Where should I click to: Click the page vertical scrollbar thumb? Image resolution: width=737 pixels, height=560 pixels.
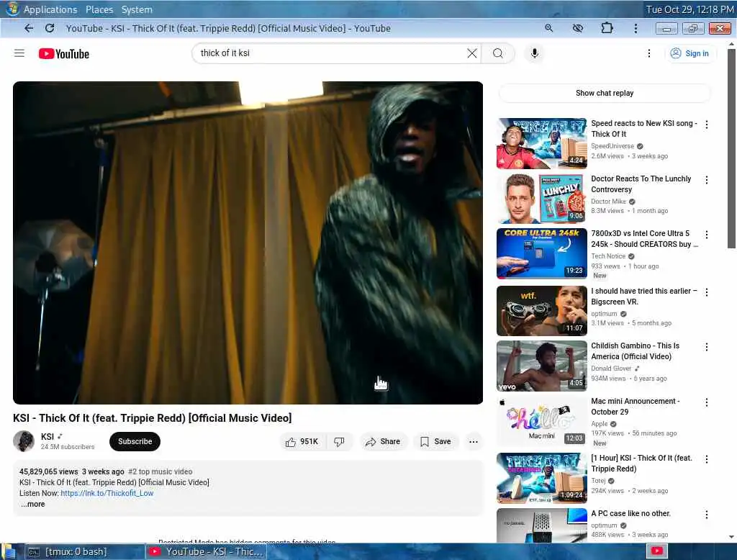(x=731, y=148)
